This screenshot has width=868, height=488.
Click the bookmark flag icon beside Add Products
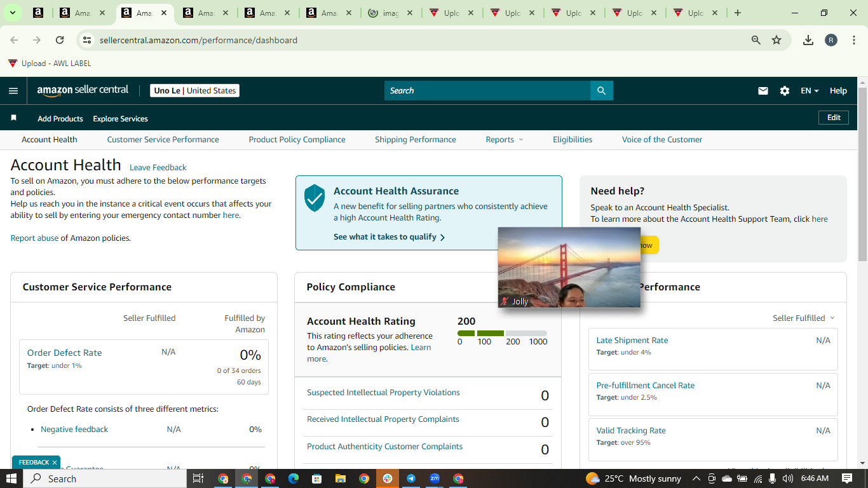(x=13, y=118)
